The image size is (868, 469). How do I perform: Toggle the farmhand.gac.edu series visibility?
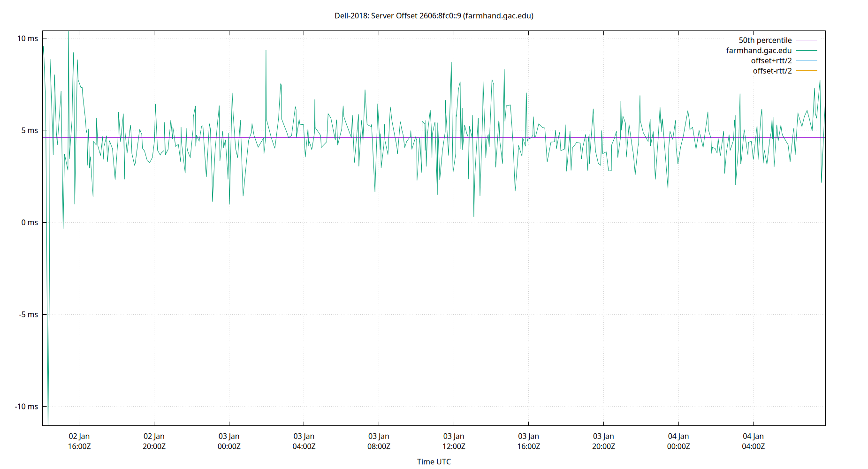point(758,50)
